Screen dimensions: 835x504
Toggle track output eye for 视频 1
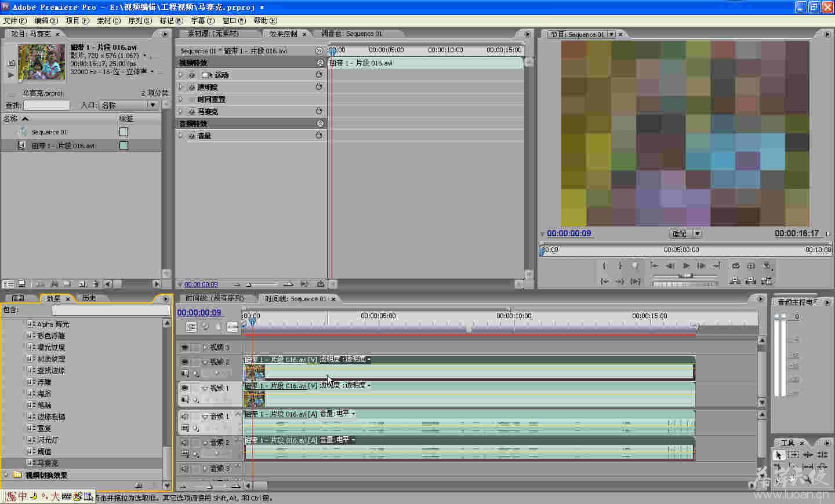[x=184, y=388]
